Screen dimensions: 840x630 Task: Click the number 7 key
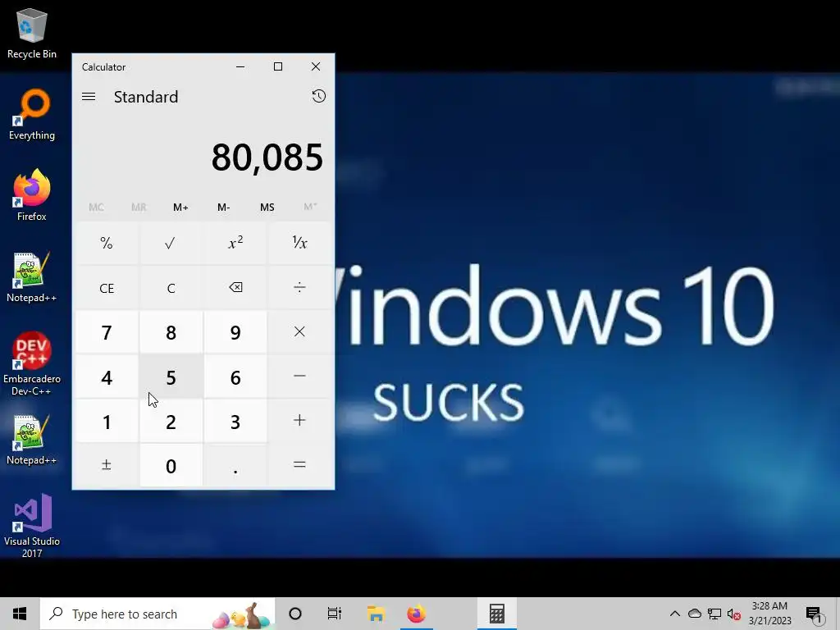click(x=107, y=332)
